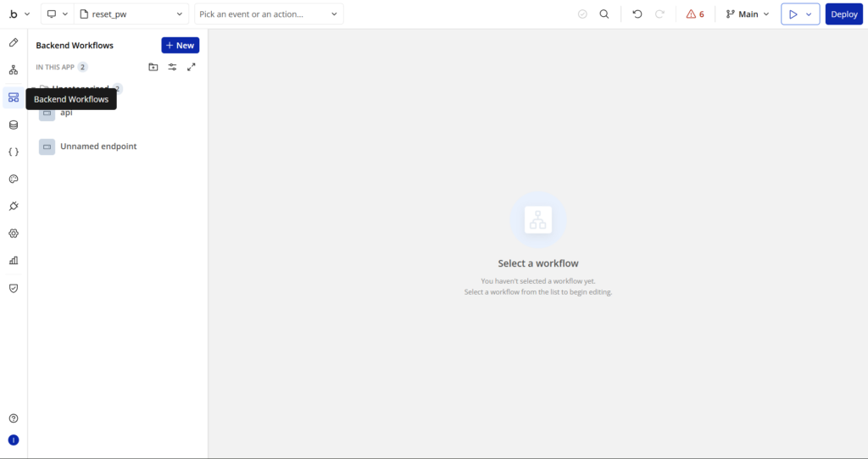Open workflow filter options icon

click(172, 67)
